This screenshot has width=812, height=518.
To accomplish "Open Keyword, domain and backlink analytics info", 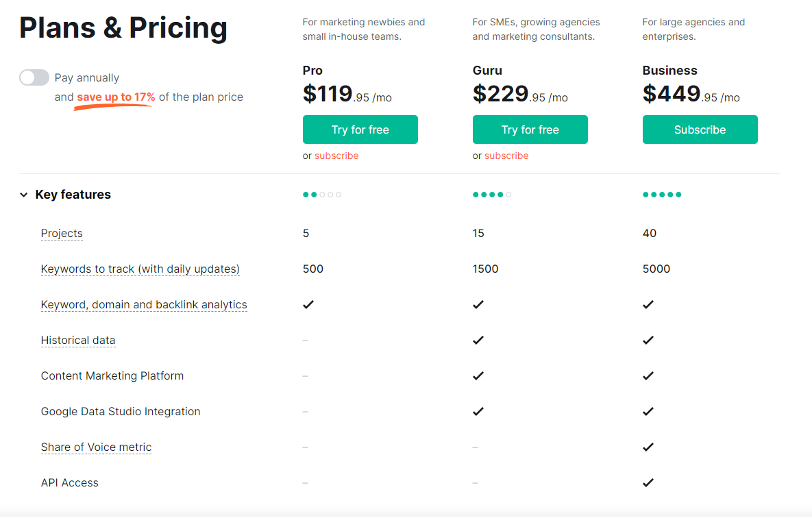I will (144, 305).
